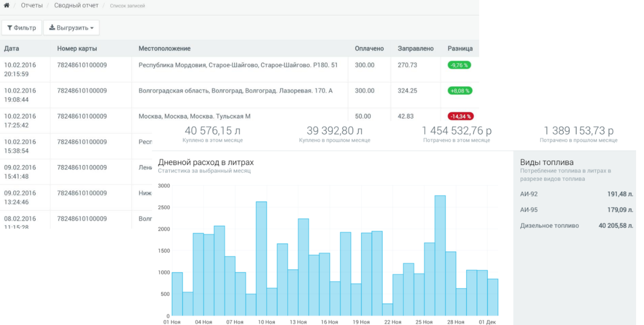Click card number in the 20:15:59 row
This screenshot has height=325, width=644.
tap(82, 65)
